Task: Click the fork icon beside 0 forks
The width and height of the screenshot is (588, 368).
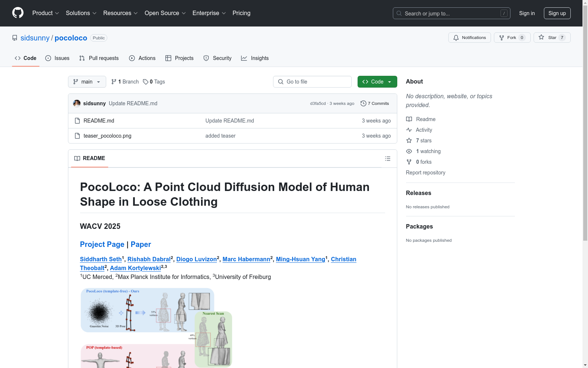Action: point(409,162)
